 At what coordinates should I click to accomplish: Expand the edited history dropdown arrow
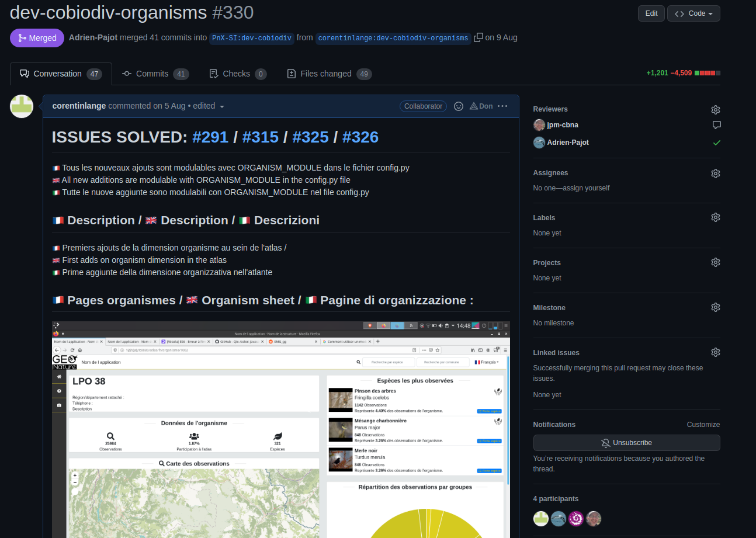pyautogui.click(x=222, y=106)
